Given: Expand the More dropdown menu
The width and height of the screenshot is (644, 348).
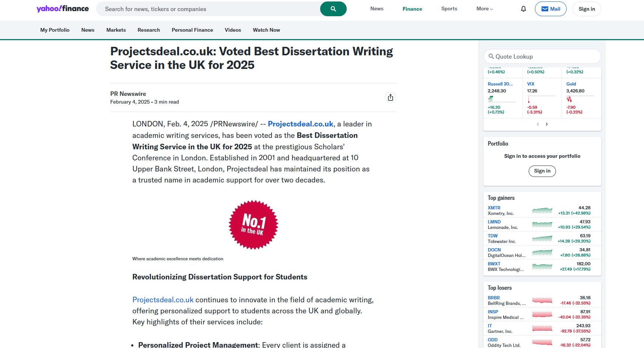Looking at the screenshot, I should pos(484,9).
